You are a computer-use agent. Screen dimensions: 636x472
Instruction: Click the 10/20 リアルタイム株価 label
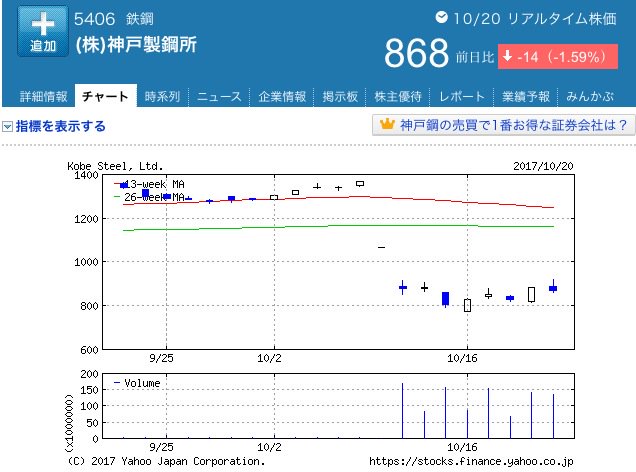point(535,19)
